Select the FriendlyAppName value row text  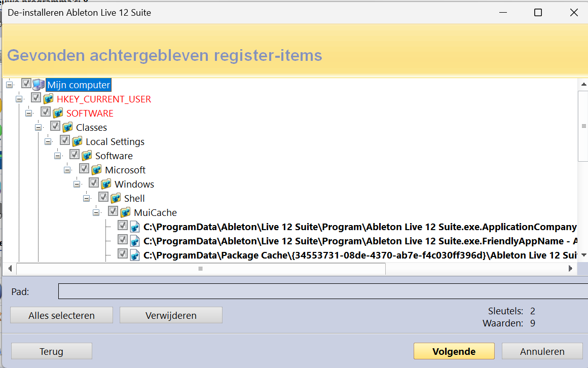pos(360,241)
